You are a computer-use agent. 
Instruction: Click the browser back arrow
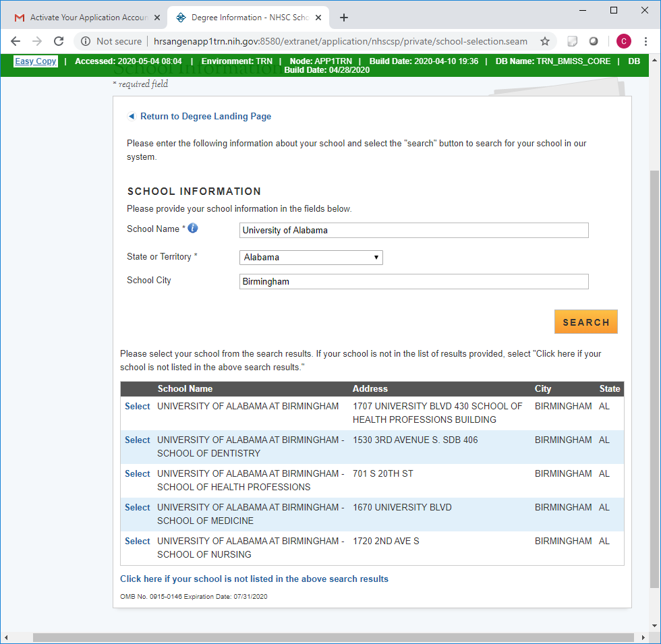click(x=16, y=41)
